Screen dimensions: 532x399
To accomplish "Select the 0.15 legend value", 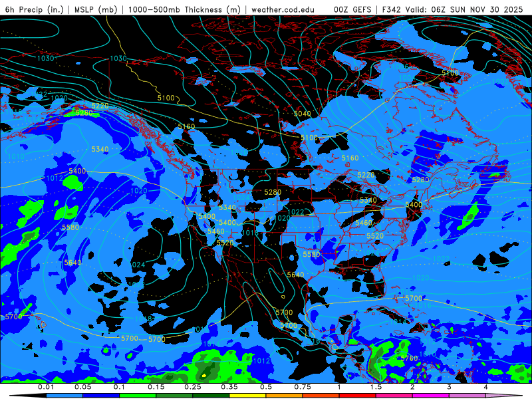I will point(156,387).
